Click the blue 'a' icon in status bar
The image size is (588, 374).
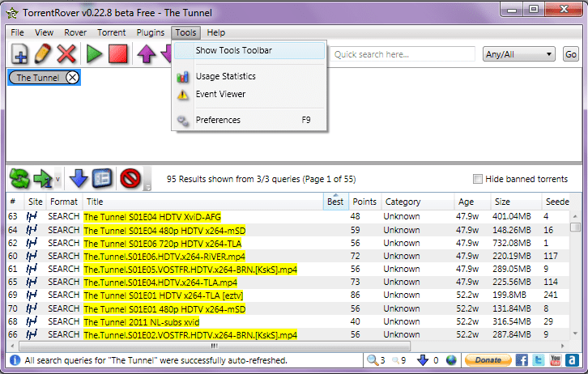tap(572, 360)
